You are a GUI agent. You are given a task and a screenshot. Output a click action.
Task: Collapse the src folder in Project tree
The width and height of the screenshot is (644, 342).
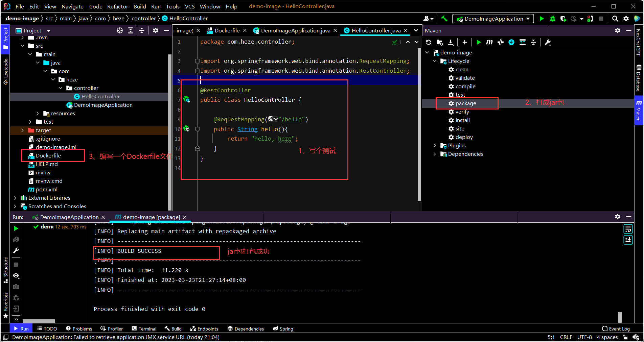click(23, 46)
